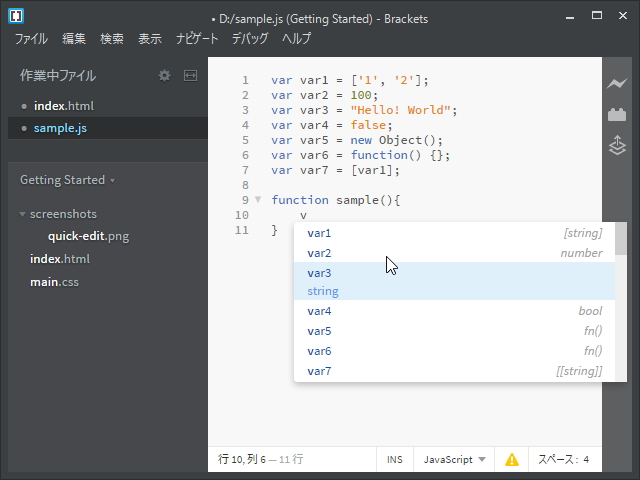The image size is (640, 480).
Task: Open the Extension Manager brick icon
Action: (x=617, y=115)
